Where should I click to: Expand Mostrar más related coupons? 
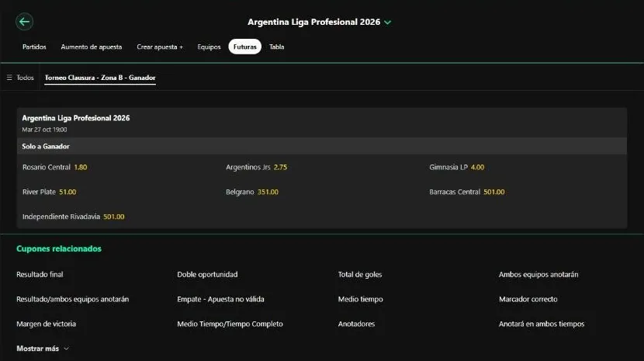(x=43, y=349)
